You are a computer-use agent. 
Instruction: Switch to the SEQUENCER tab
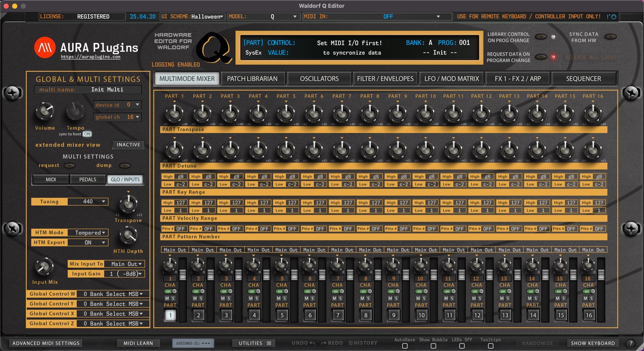tap(583, 79)
